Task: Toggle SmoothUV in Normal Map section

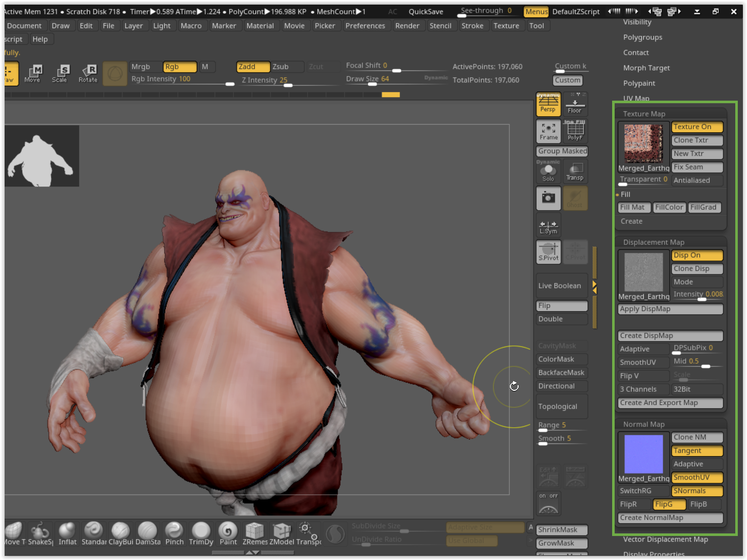Action: pyautogui.click(x=697, y=477)
